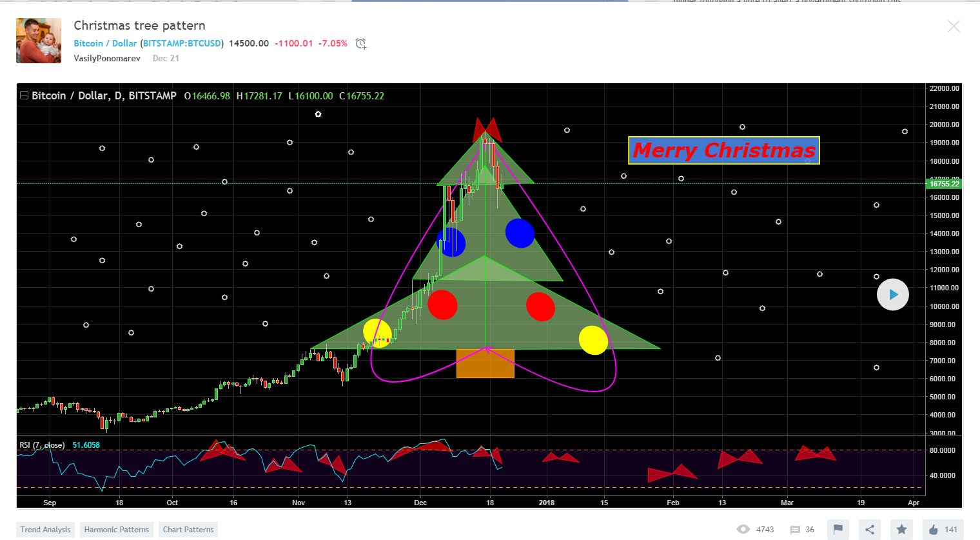Play the chart idea with play button

tap(893, 294)
